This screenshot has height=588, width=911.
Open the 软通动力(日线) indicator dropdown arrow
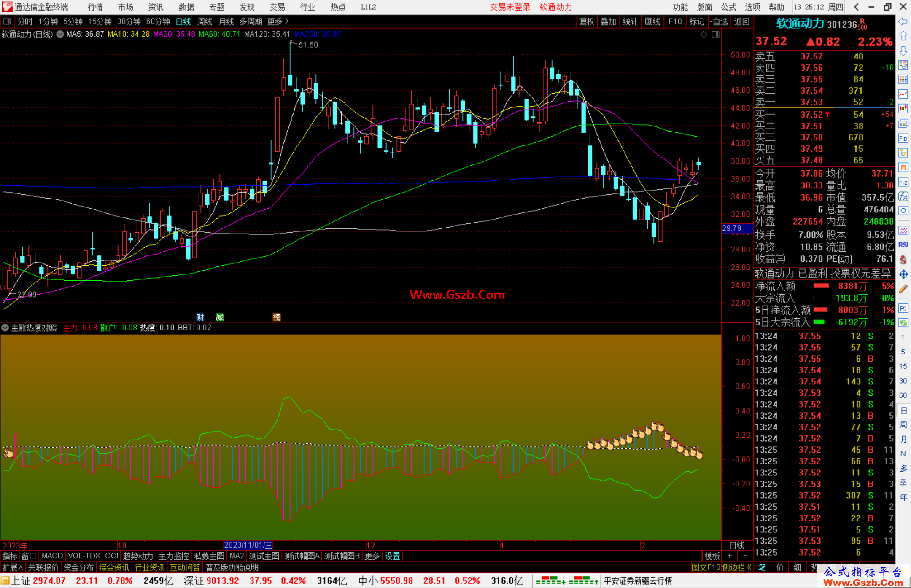(x=60, y=34)
